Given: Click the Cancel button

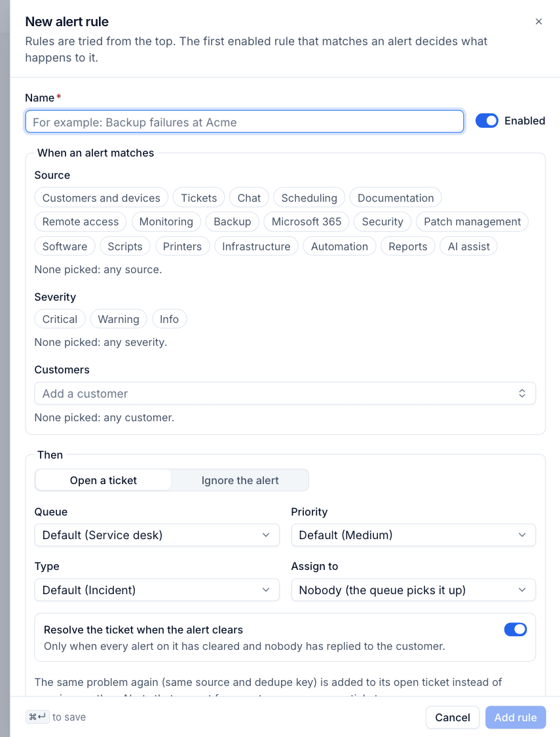Looking at the screenshot, I should [x=453, y=717].
